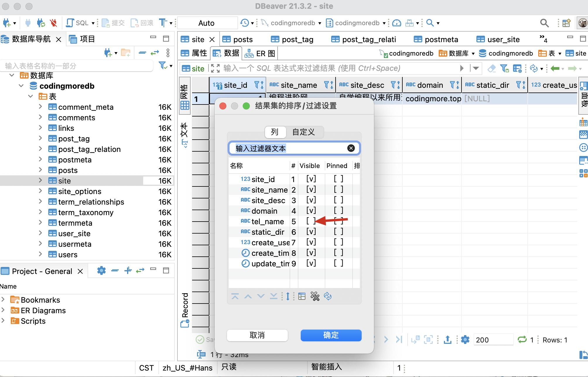The image size is (588, 377).
Task: Switch to the 自定义 tab
Action: (304, 132)
